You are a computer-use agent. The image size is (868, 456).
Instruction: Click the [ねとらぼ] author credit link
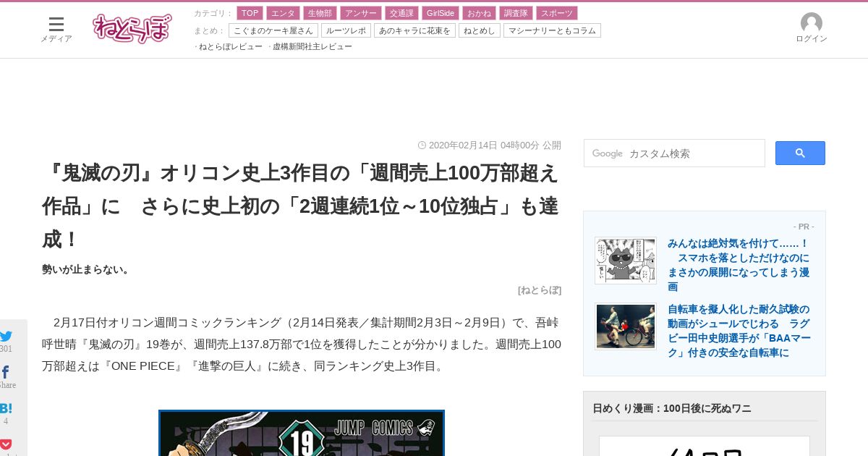540,290
